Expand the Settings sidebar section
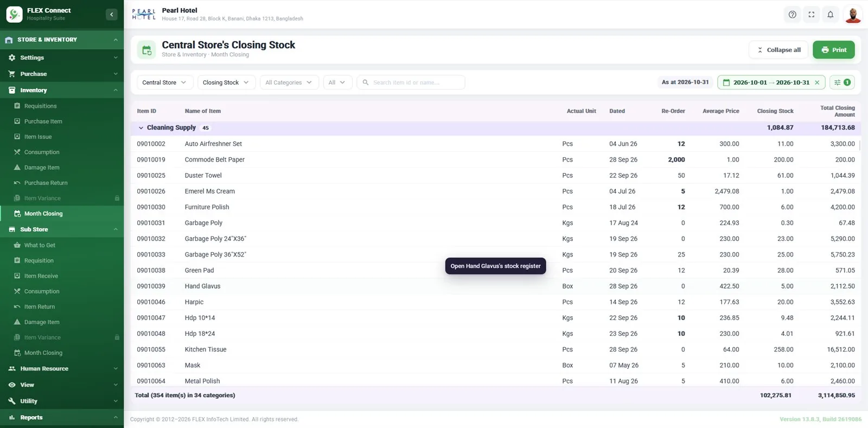Viewport: 868px width, 428px height. 62,58
